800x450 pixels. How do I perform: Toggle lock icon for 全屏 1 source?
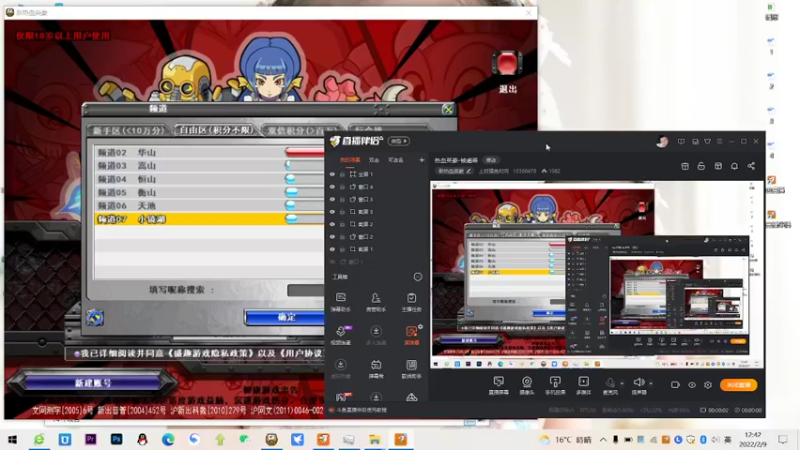point(342,174)
